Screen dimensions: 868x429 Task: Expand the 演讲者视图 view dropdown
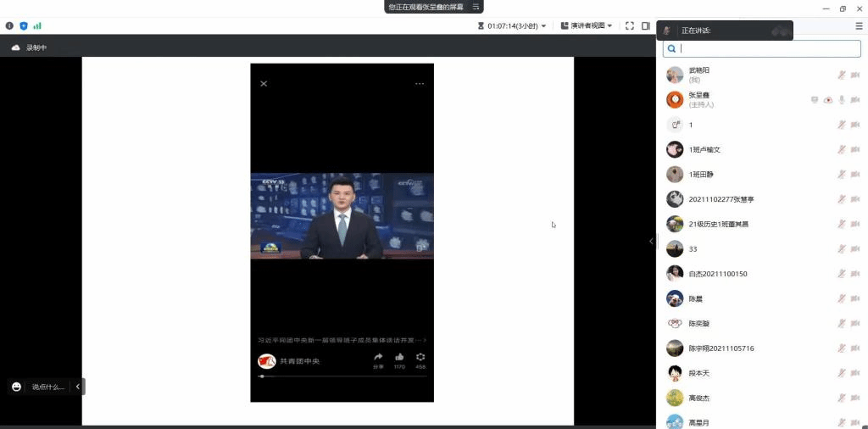point(587,25)
